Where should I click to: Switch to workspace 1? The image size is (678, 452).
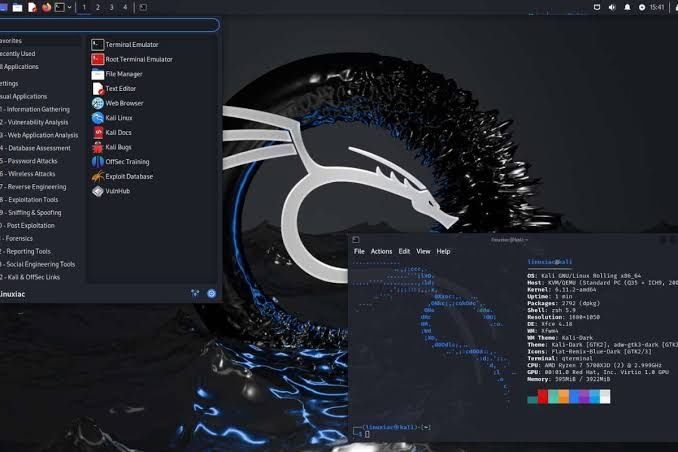click(84, 7)
